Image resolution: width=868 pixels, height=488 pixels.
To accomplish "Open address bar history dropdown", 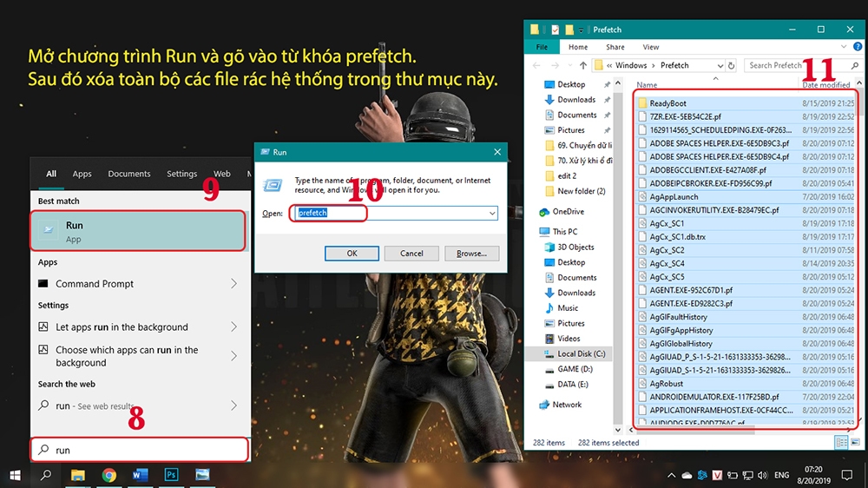I will tap(720, 65).
